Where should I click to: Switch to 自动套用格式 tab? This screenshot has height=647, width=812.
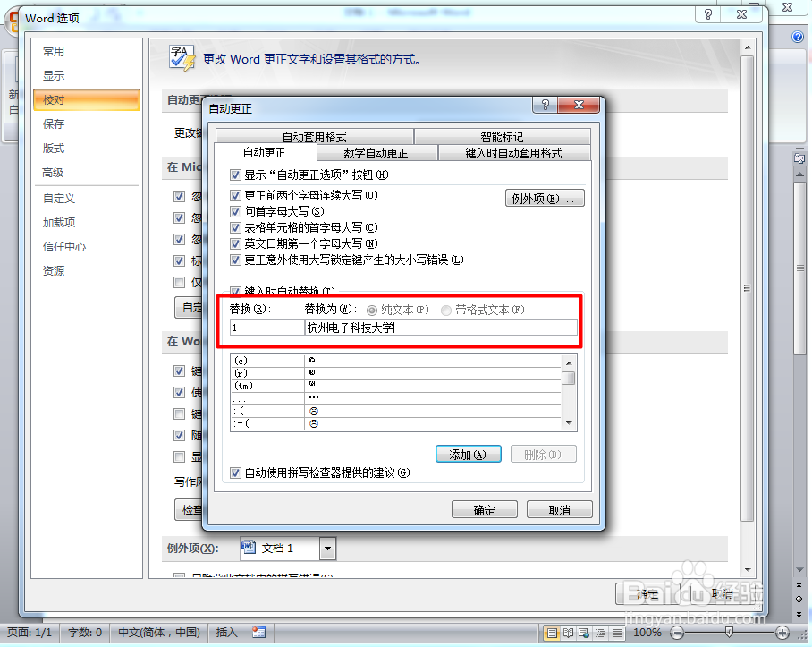click(x=315, y=137)
